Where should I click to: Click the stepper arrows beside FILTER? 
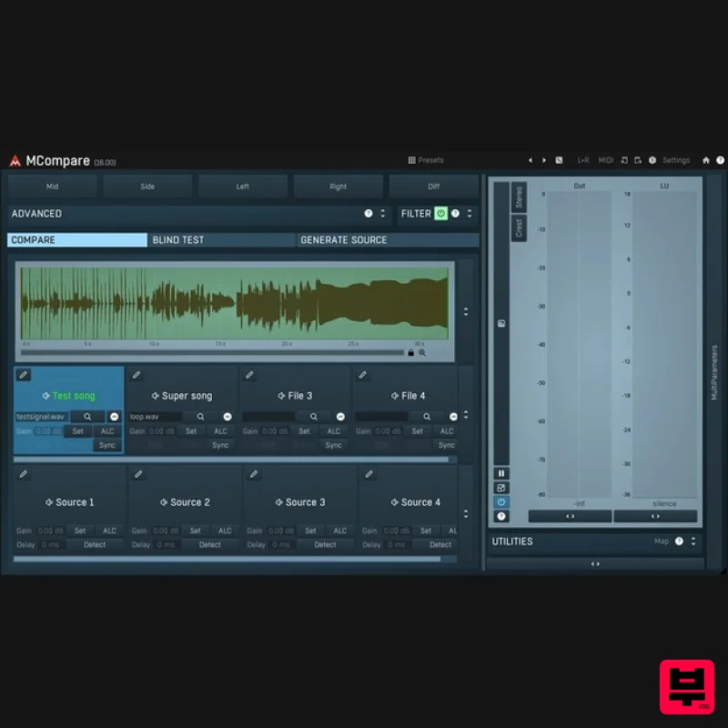point(470,213)
